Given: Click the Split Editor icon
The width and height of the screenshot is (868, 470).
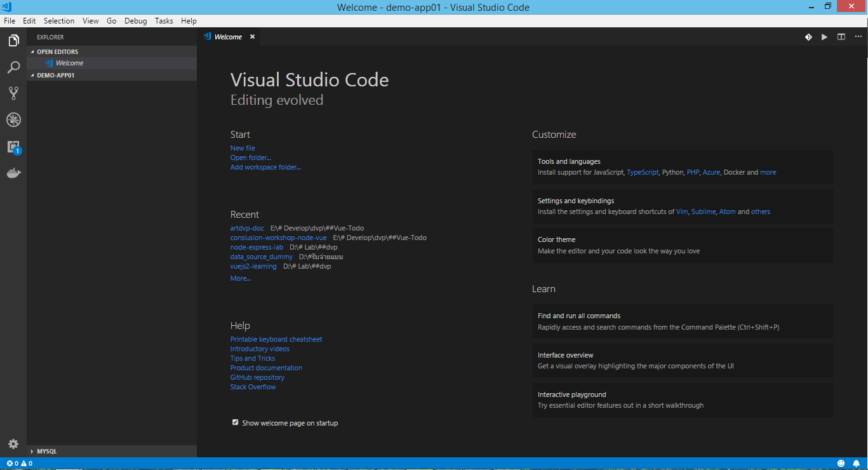Looking at the screenshot, I should (x=841, y=37).
